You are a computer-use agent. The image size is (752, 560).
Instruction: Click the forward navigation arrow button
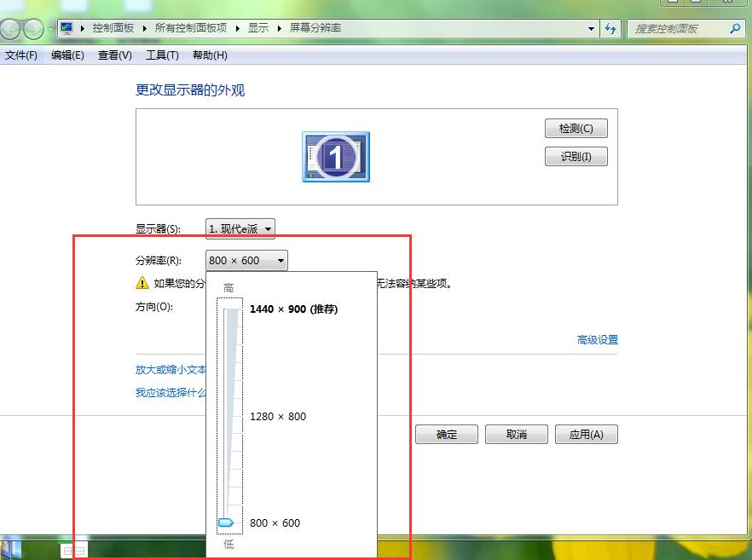(x=33, y=30)
